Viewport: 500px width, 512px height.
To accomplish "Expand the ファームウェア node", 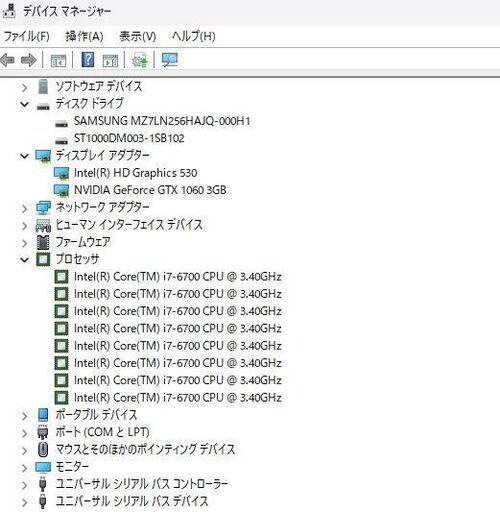I will coord(24,243).
